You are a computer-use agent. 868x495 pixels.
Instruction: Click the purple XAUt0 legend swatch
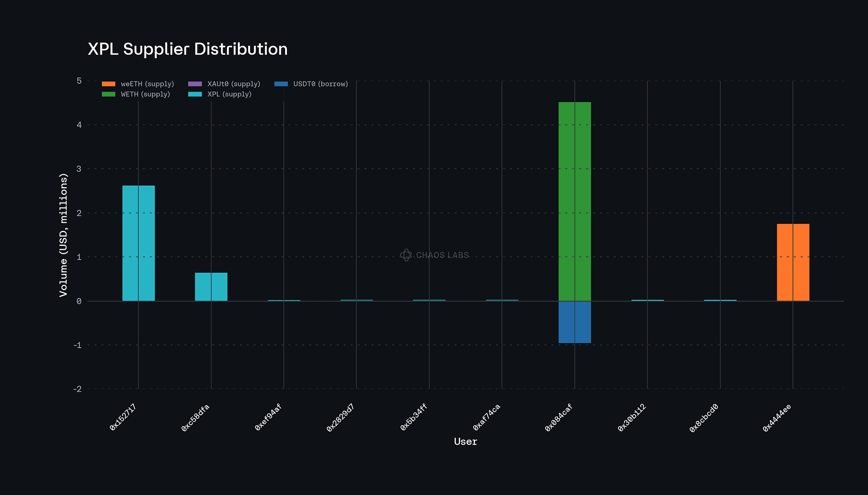click(195, 84)
